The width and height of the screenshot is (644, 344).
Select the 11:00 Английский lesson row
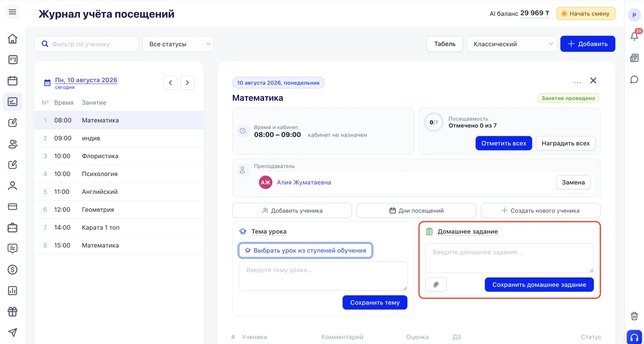[x=119, y=192]
